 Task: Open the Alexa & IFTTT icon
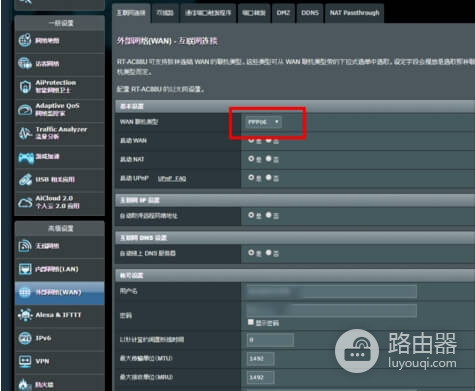click(25, 315)
